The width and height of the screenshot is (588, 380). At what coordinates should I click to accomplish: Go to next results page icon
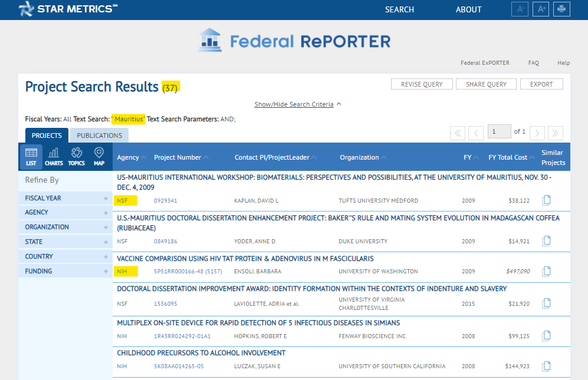tap(537, 133)
